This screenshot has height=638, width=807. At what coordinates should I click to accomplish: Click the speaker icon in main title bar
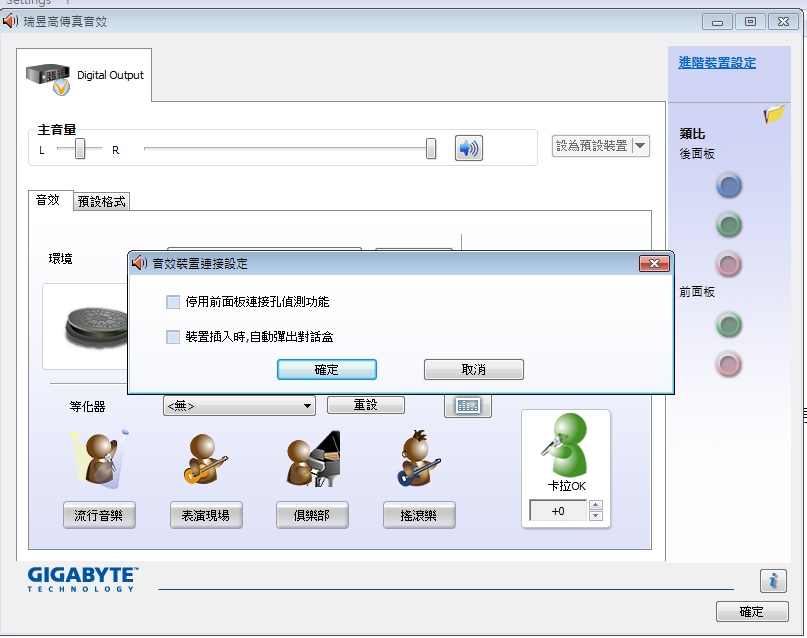pos(10,21)
